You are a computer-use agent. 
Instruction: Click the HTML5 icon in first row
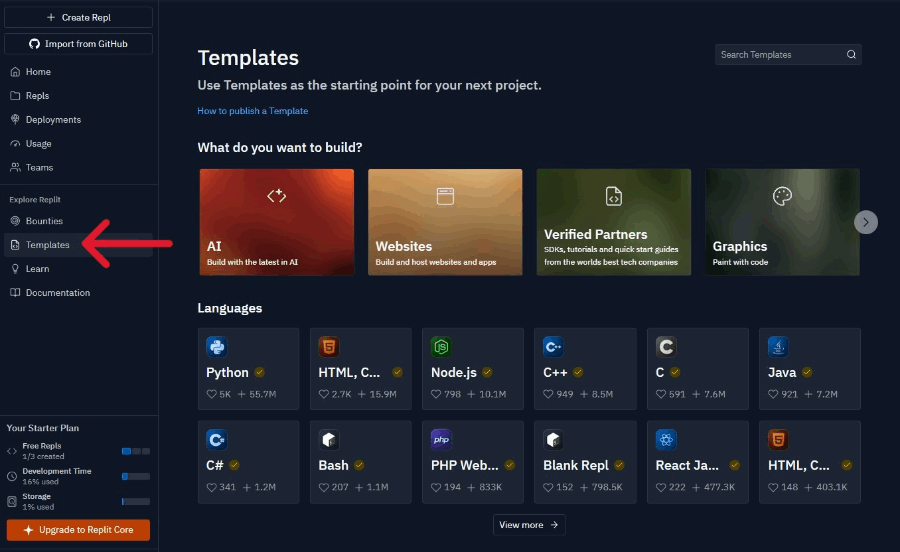coord(329,347)
